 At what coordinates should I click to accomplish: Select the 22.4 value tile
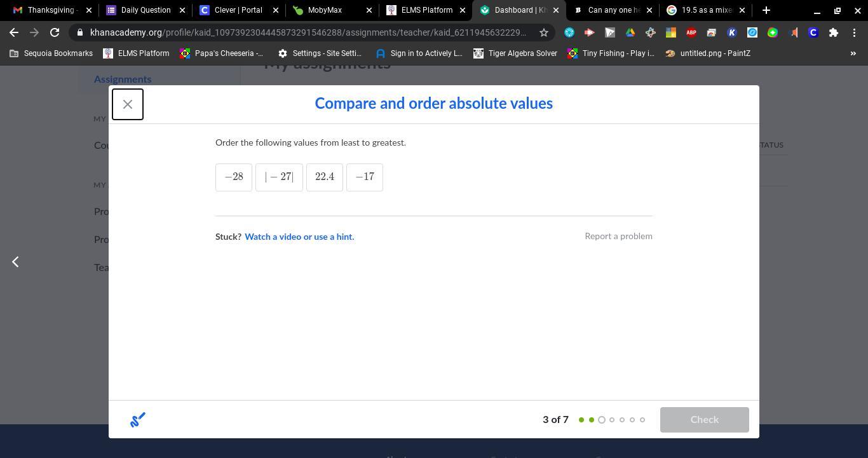[x=325, y=177]
